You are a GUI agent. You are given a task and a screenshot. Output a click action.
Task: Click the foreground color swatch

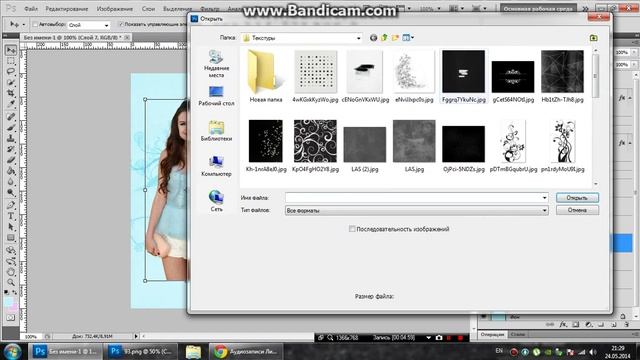pyautogui.click(x=8, y=301)
